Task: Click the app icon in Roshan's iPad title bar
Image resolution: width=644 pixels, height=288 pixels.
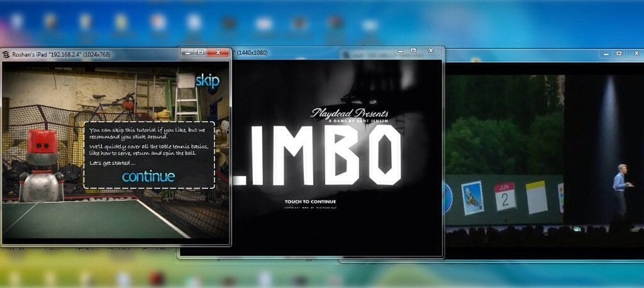Action: 6,54
